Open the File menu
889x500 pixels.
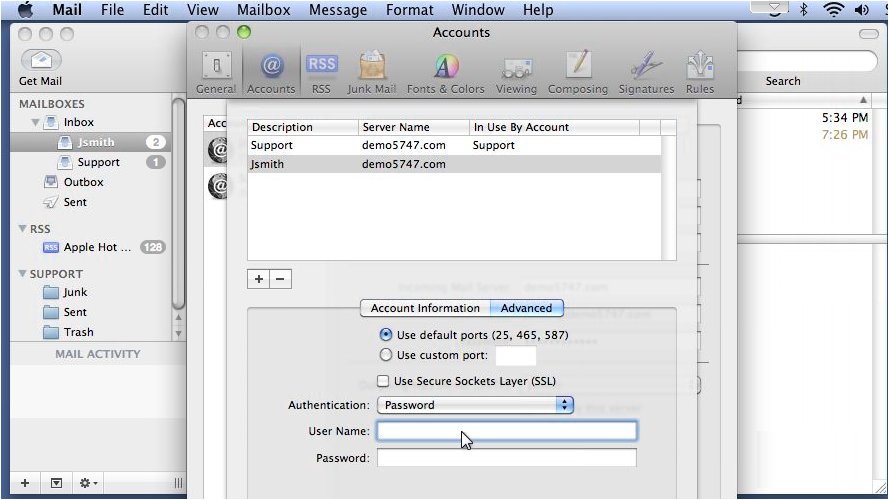112,10
